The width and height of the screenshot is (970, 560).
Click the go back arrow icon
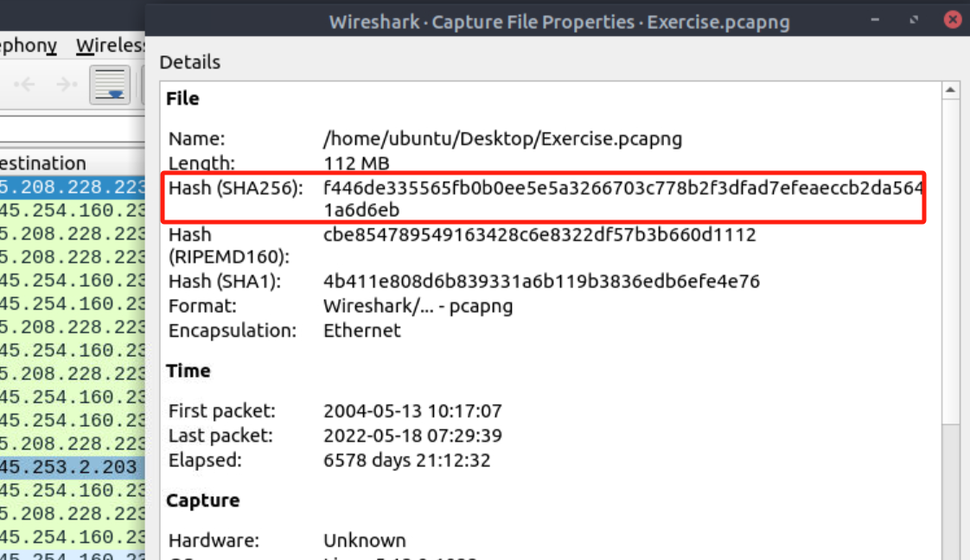[x=25, y=85]
